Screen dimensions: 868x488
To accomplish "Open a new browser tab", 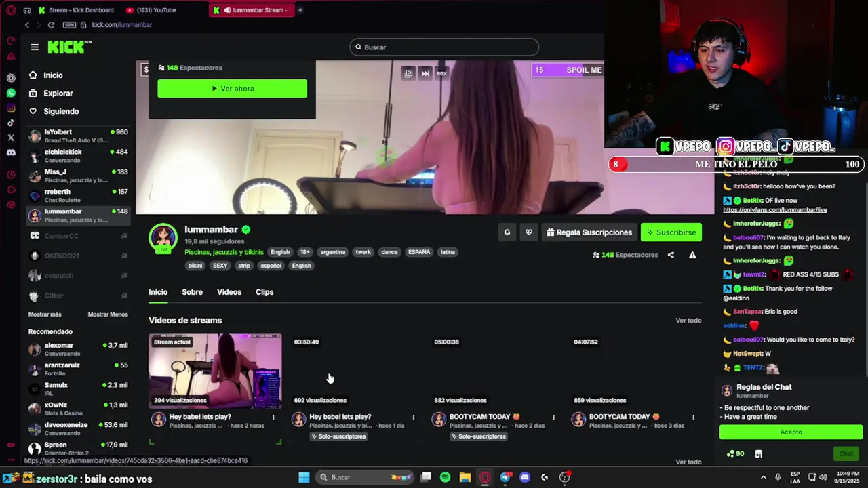I will (x=300, y=10).
